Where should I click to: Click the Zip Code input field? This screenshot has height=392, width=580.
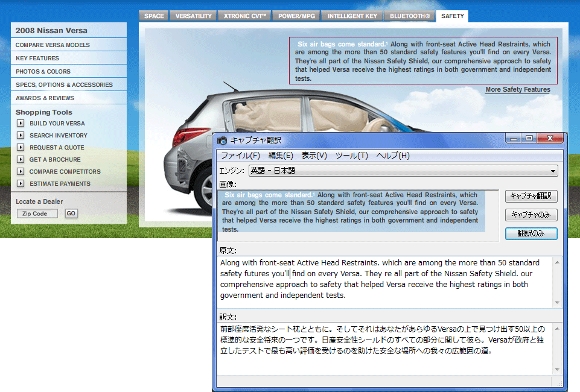point(37,213)
